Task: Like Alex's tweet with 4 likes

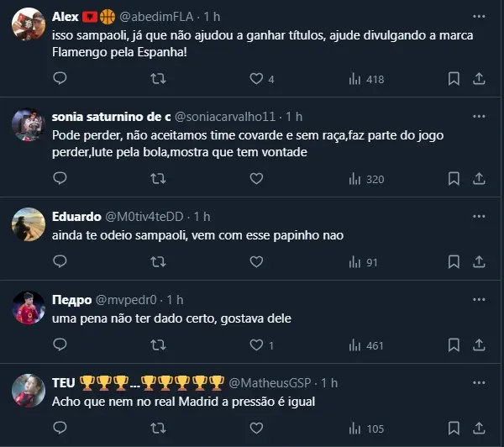Action: 256,78
